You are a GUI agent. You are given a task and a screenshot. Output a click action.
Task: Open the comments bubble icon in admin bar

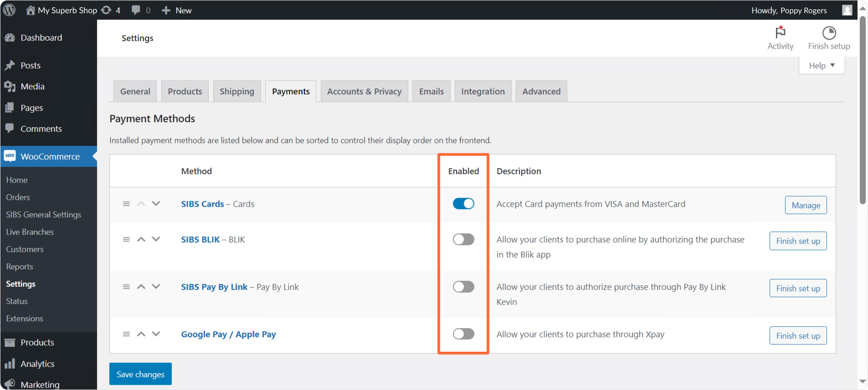136,10
